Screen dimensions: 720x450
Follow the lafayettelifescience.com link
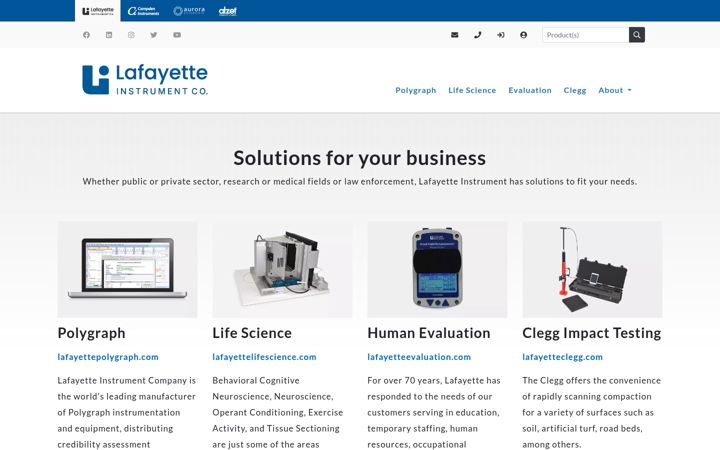coord(264,357)
